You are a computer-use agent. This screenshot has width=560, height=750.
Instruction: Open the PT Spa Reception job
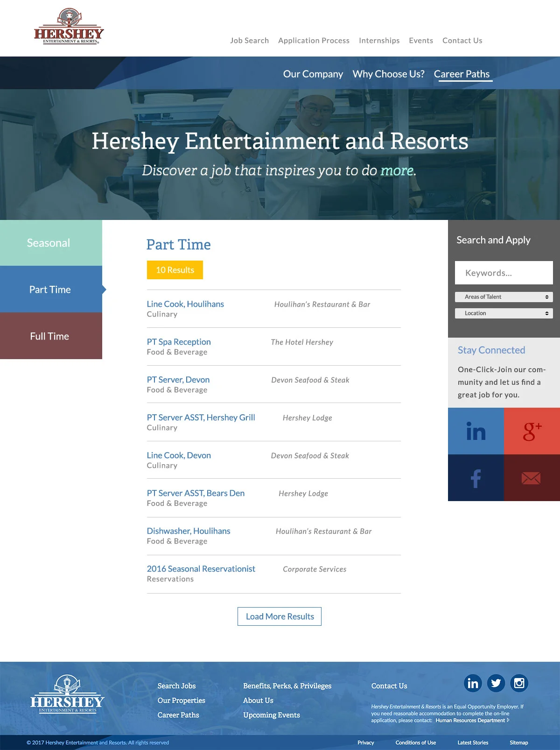click(179, 342)
